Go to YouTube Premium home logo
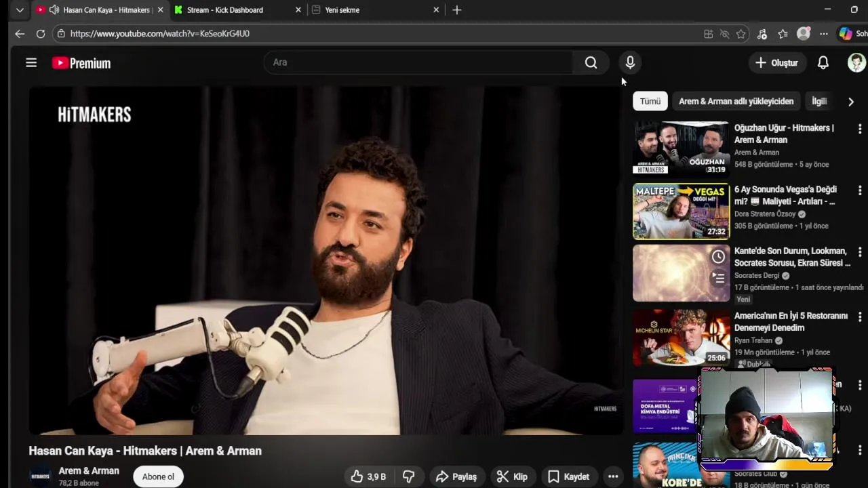 click(x=81, y=63)
